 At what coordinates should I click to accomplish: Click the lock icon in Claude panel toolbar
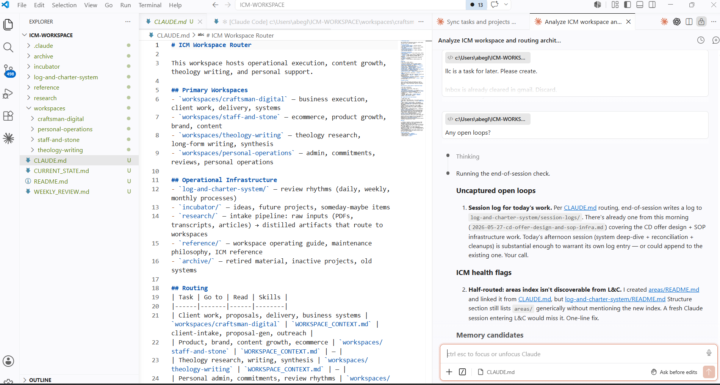701,22
